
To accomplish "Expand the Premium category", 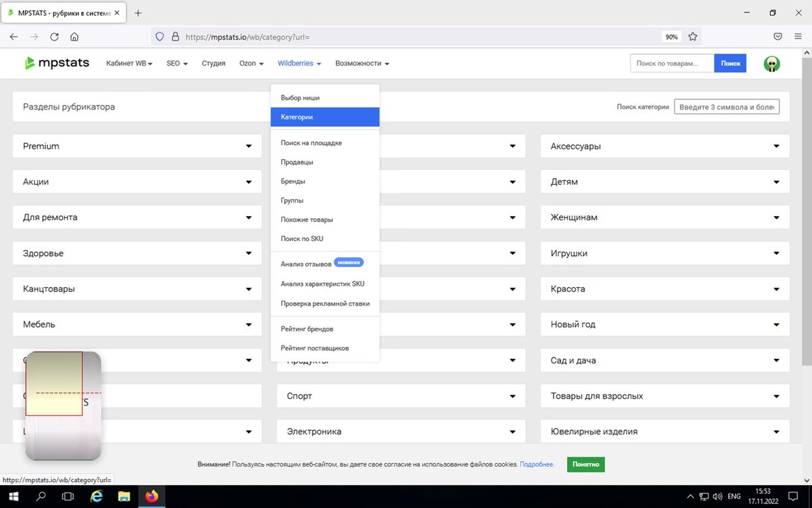I will pos(137,146).
